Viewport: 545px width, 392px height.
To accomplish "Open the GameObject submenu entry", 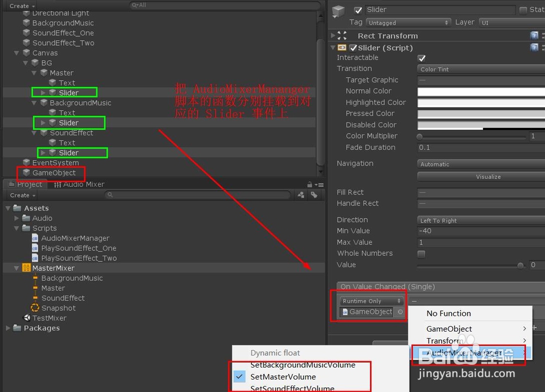I will [x=470, y=328].
